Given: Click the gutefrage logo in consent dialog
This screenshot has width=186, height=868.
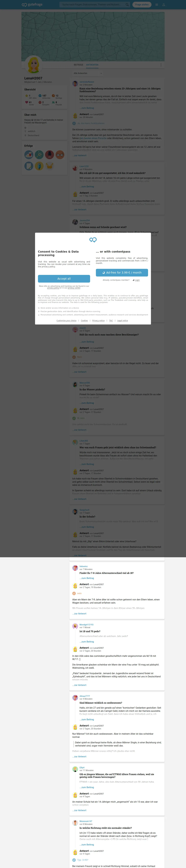Looking at the screenshot, I should (93, 240).
